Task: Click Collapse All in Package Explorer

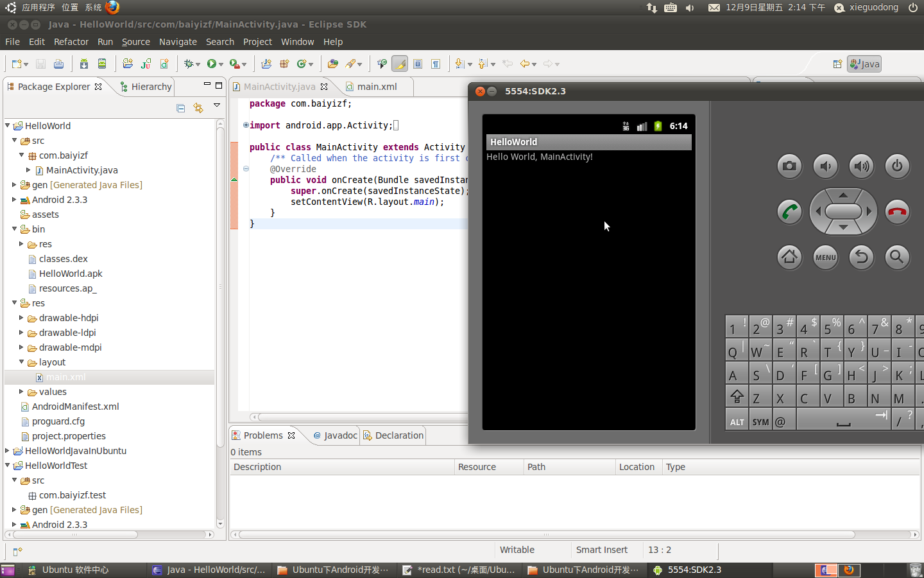Action: (x=181, y=108)
